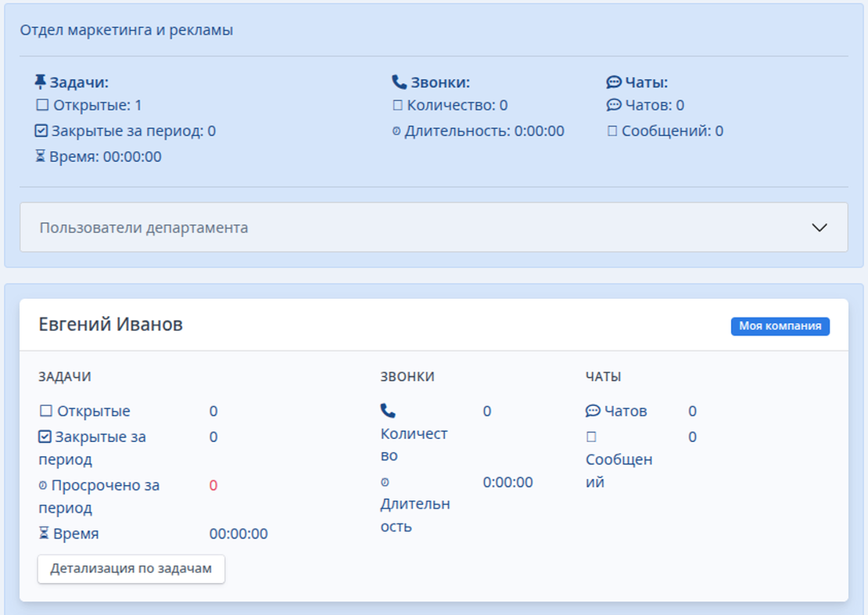This screenshot has width=868, height=615.
Task: Click the red overdue count value 0
Action: (x=213, y=486)
